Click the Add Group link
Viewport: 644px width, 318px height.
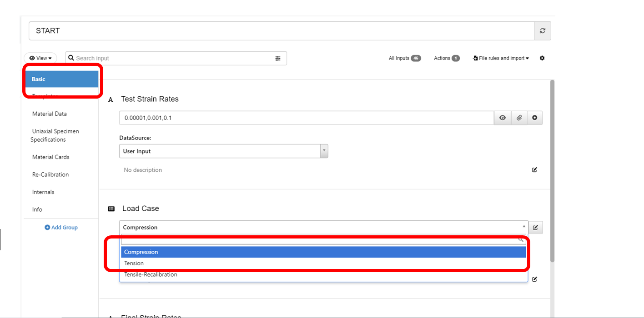click(x=61, y=227)
